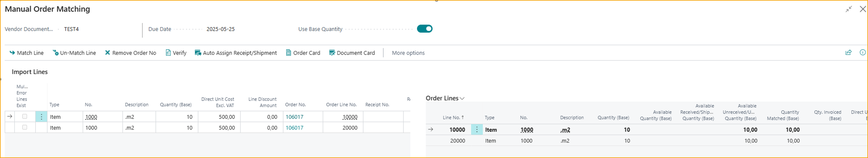Tick the first import line checkbox
868x158 pixels.
pyautogui.click(x=25, y=117)
